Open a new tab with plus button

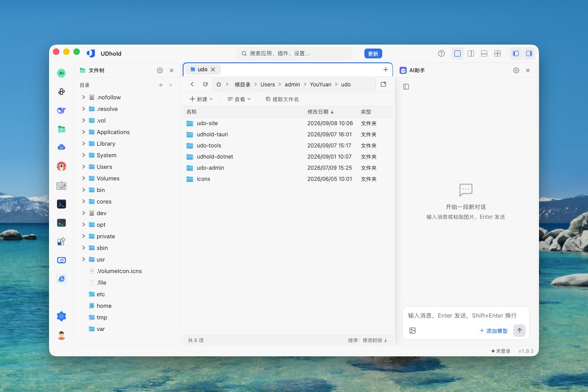coord(386,69)
